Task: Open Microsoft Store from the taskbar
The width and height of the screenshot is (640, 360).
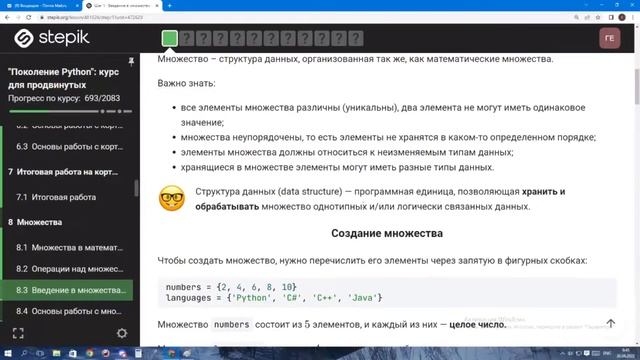Action: click(x=73, y=353)
